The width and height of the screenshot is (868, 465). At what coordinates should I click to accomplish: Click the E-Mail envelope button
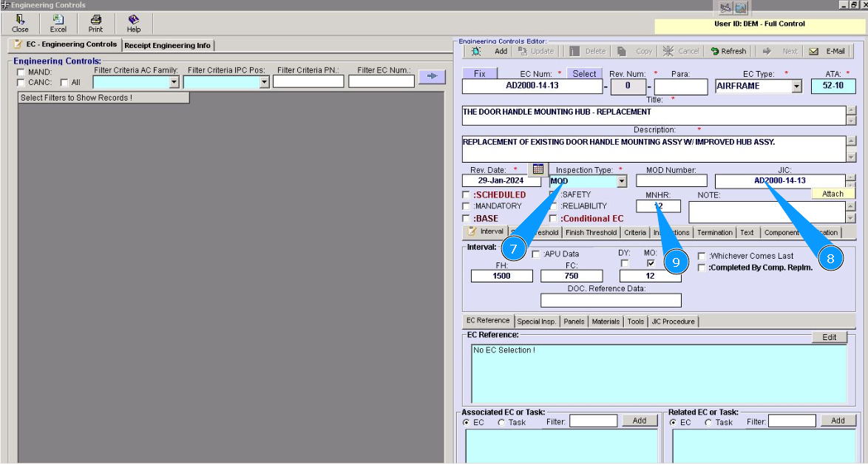(x=827, y=51)
